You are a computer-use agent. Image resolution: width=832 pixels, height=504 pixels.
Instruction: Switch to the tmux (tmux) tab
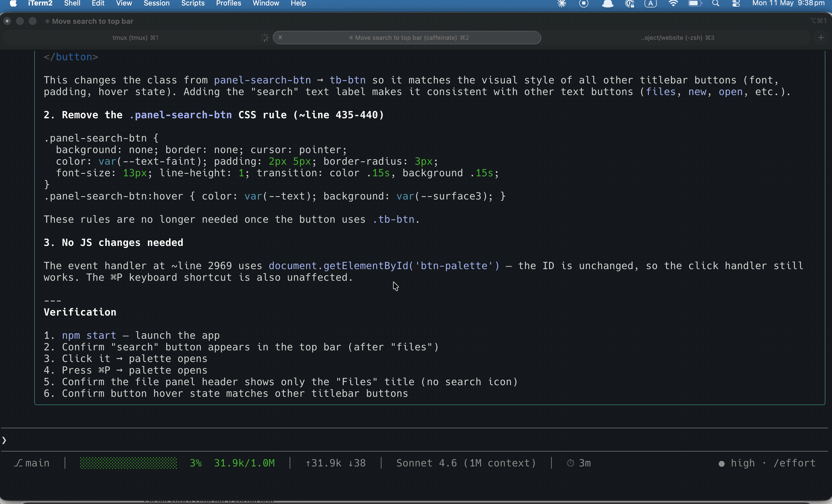pos(135,38)
